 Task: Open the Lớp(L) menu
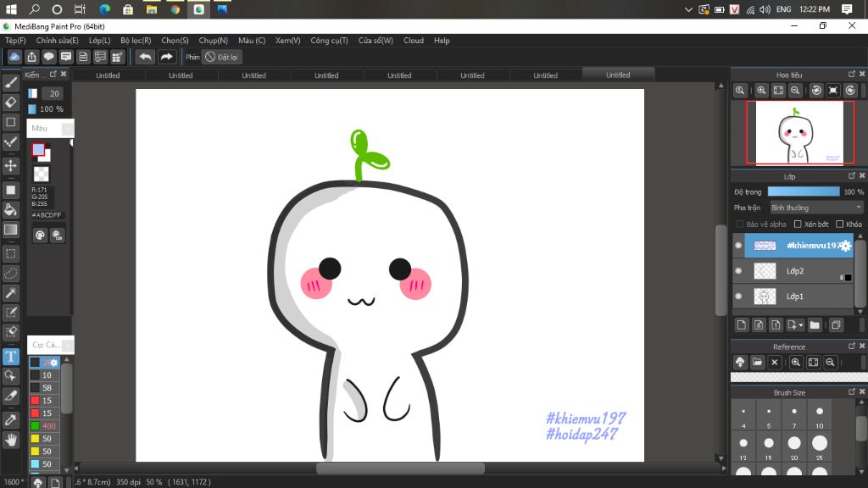click(x=99, y=41)
